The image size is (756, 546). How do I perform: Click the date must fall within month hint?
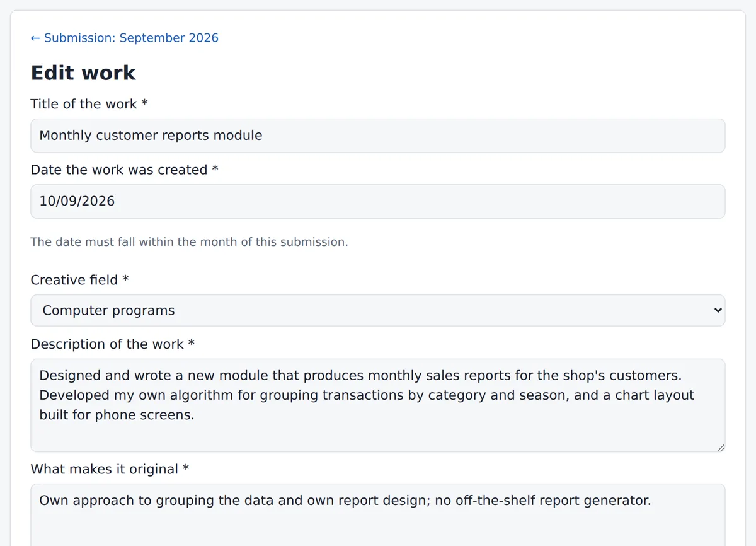click(189, 241)
